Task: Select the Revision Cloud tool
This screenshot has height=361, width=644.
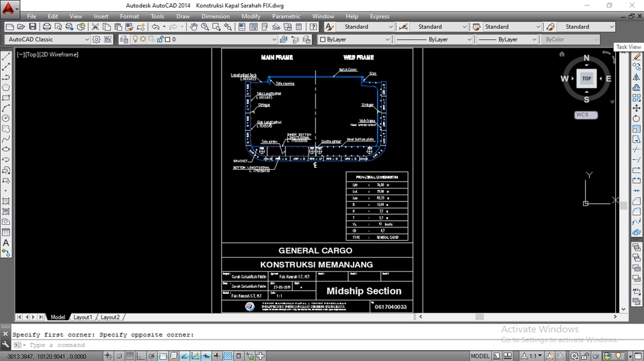Action: (6, 129)
